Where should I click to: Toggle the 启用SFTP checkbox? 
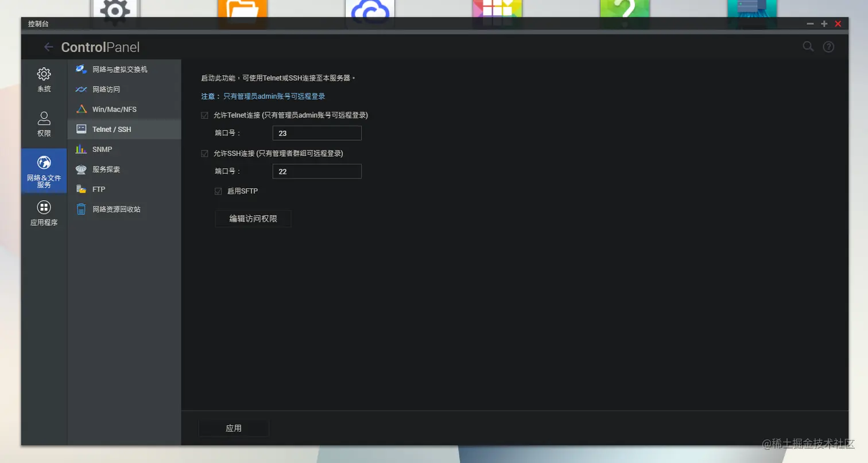218,191
